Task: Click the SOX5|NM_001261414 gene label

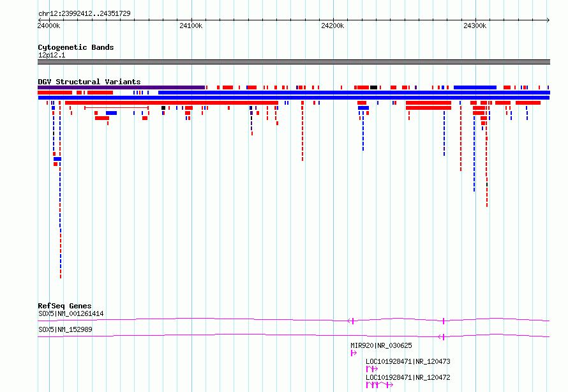Action: 71,313
